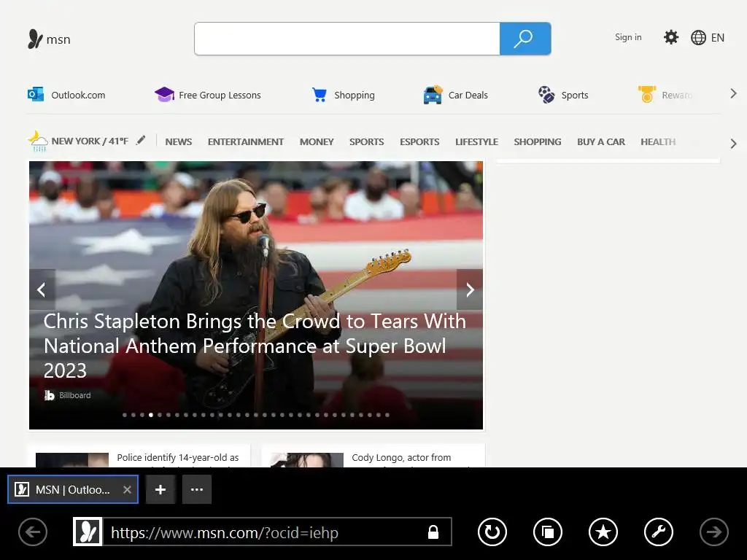Open the ESPORTS category
Image resolution: width=747 pixels, height=560 pixels.
[419, 142]
